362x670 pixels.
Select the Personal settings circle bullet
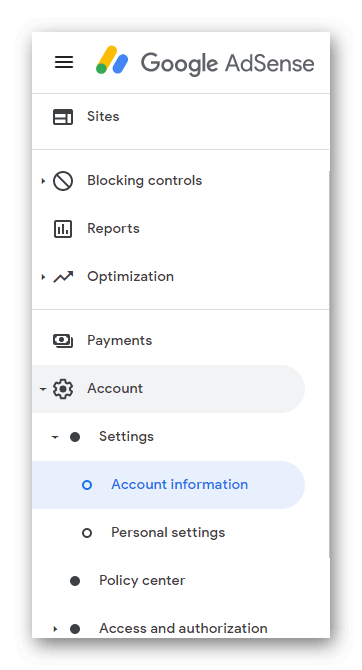pos(87,533)
